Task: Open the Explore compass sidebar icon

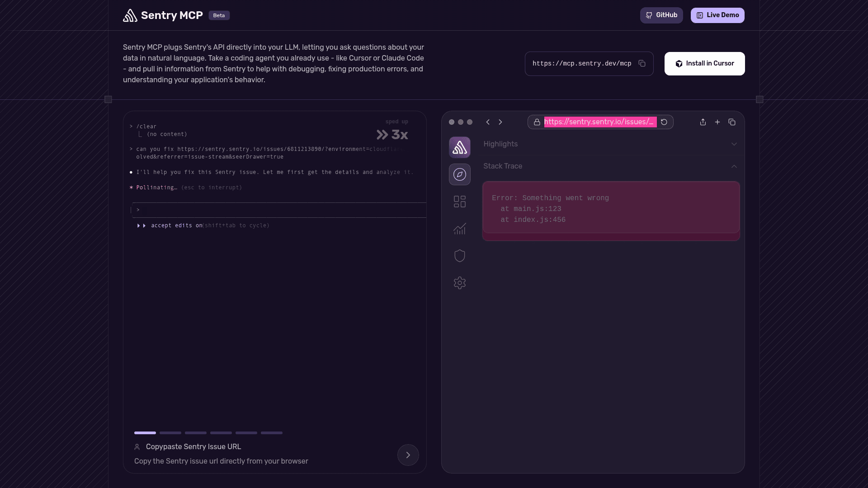Action: tap(460, 174)
